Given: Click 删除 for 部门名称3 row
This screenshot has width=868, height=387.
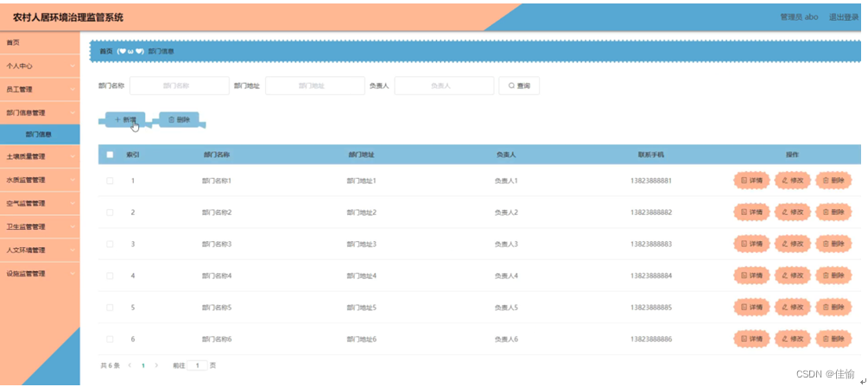Looking at the screenshot, I should tap(833, 244).
